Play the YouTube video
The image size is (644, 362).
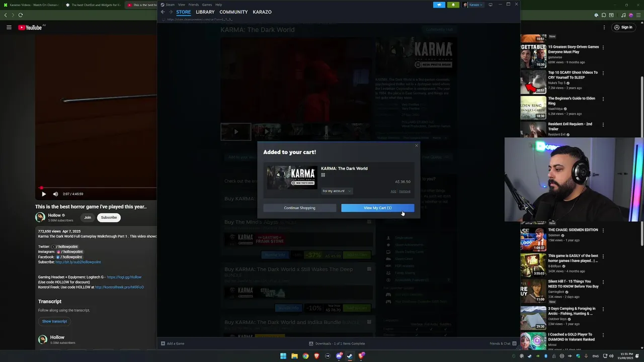(44, 194)
